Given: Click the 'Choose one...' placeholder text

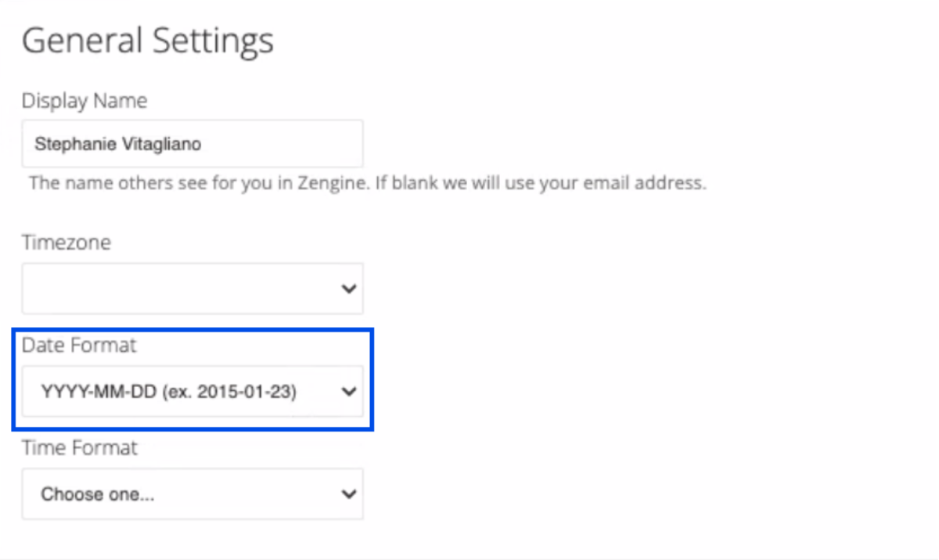Looking at the screenshot, I should pyautogui.click(x=97, y=494).
